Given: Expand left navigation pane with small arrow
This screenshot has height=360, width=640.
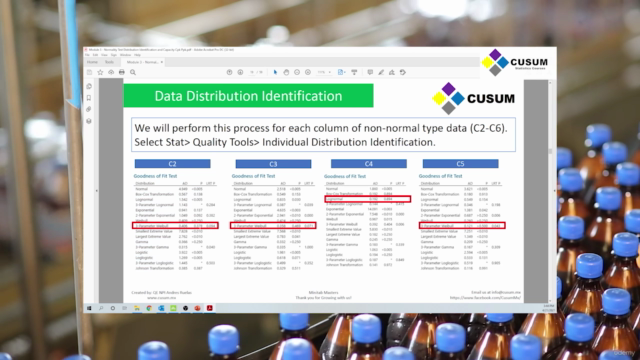Looking at the screenshot, I should tap(97, 191).
